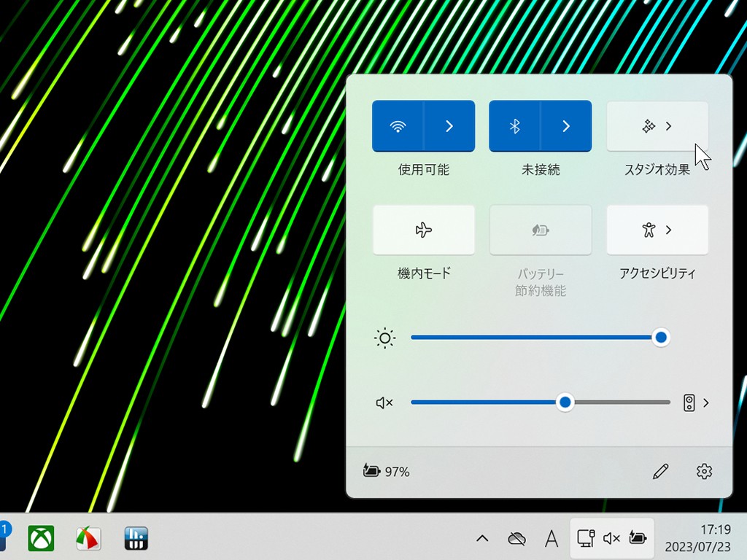The height and width of the screenshot is (560, 747).
Task: Click the 未接続 Bluetooth label
Action: (541, 169)
